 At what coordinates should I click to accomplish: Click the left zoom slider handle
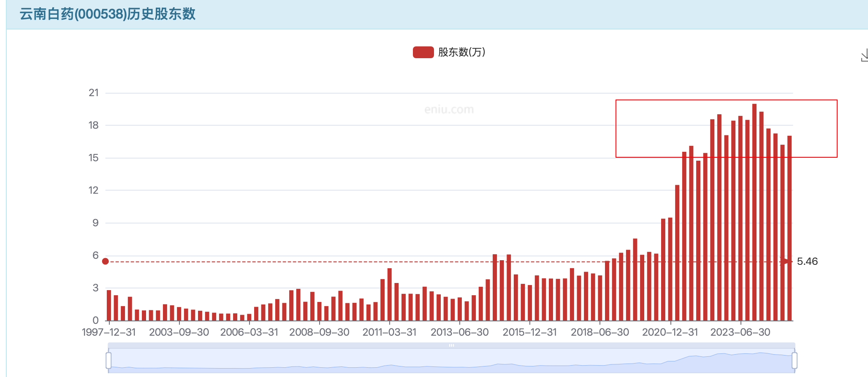108,361
